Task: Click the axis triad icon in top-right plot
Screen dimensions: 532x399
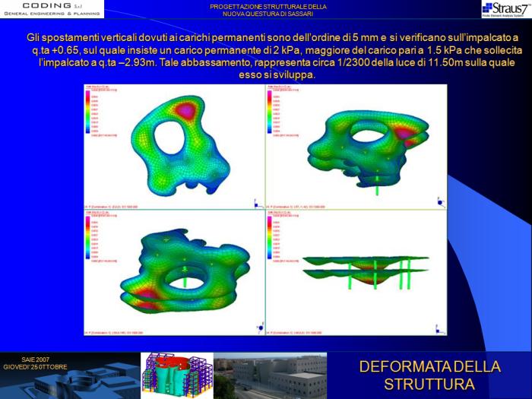Action: coord(440,201)
